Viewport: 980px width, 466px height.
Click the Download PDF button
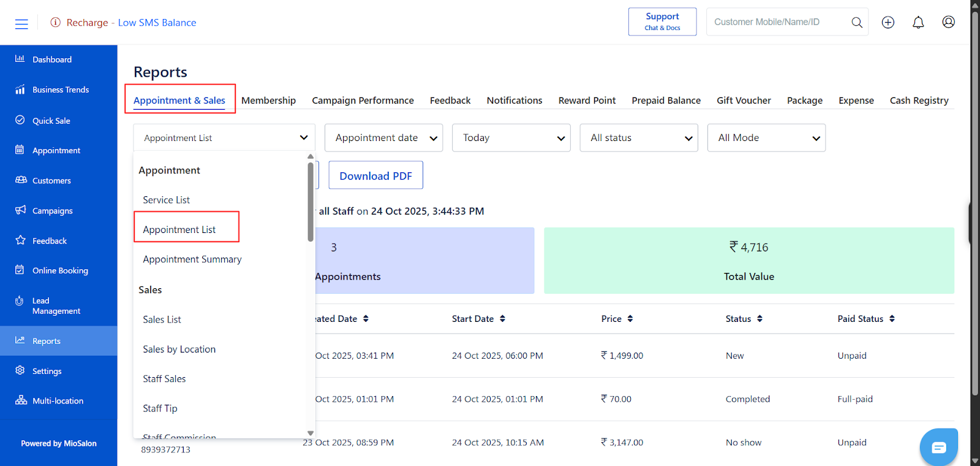pos(375,176)
